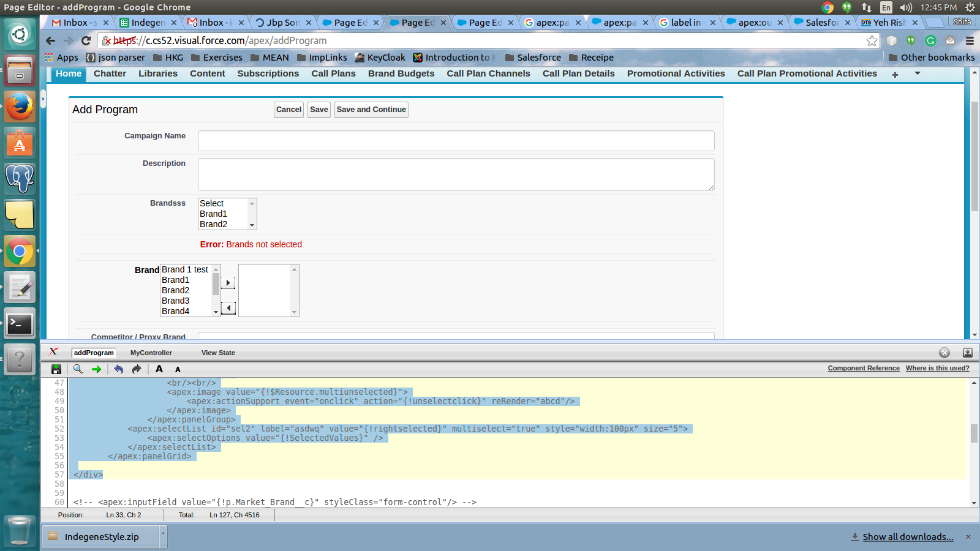The image size is (980, 551).
Task: Remove brand using the left arrow button
Action: [228, 308]
